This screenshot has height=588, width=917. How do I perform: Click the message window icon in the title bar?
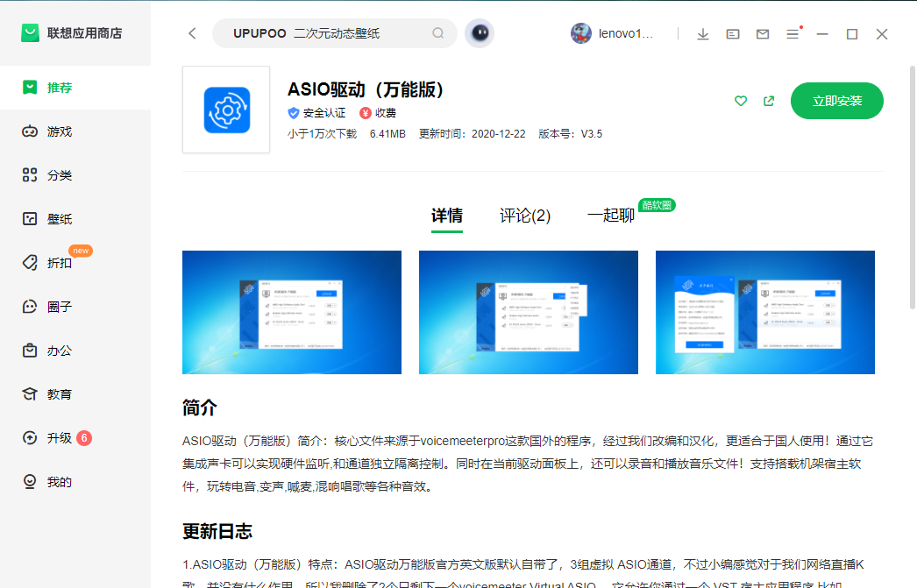click(733, 34)
